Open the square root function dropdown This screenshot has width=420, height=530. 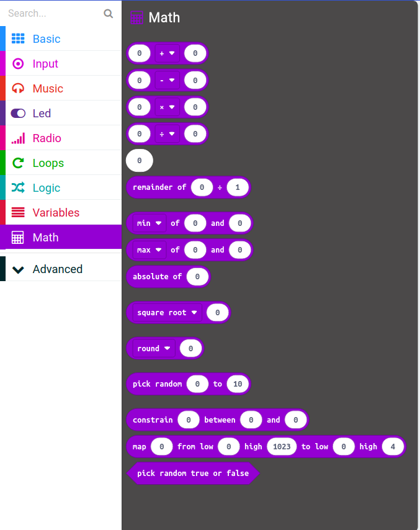[x=194, y=313]
